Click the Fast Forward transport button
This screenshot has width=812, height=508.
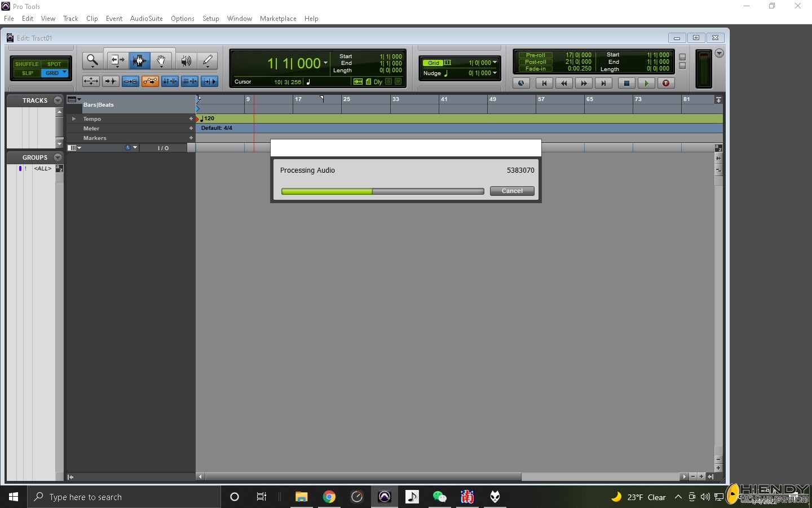point(584,83)
